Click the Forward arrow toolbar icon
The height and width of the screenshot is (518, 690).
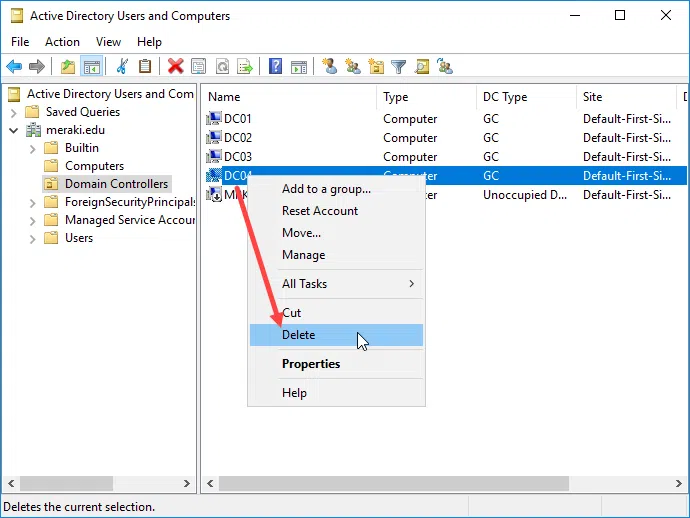point(37,66)
